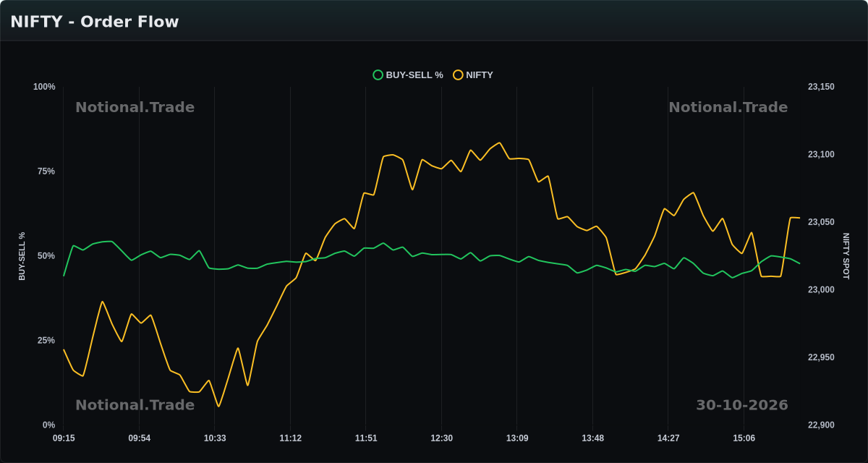Viewport: 868px width, 463px height.
Task: Click the 13:09 time axis label
Action: tap(516, 438)
